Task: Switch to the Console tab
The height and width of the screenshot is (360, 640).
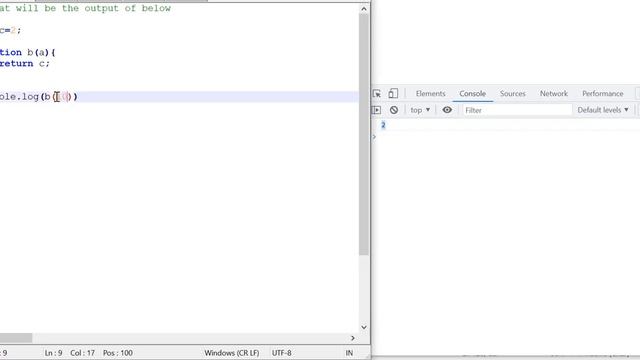Action: (473, 93)
